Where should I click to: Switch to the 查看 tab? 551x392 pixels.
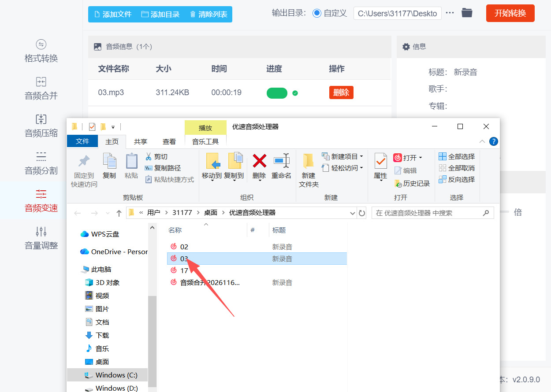(x=169, y=141)
